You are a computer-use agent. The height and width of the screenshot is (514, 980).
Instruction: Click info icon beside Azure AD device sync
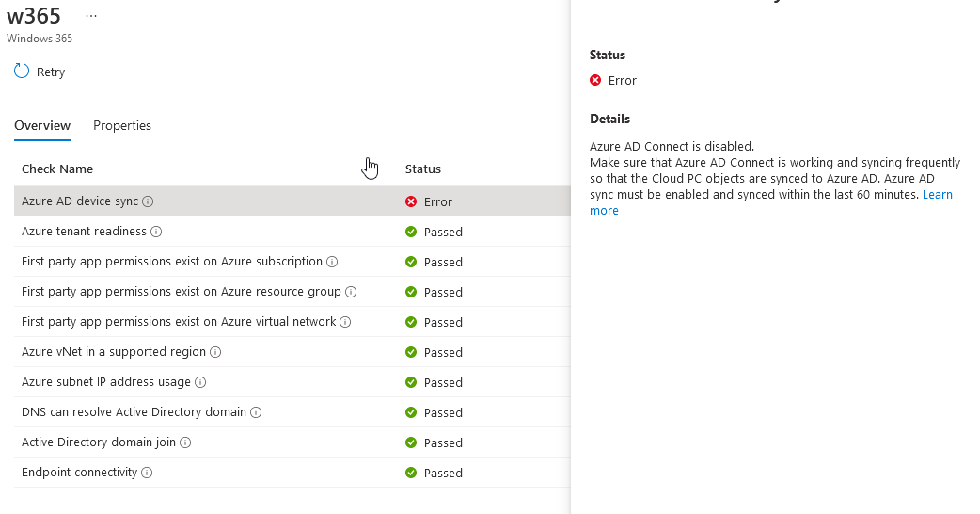149,201
